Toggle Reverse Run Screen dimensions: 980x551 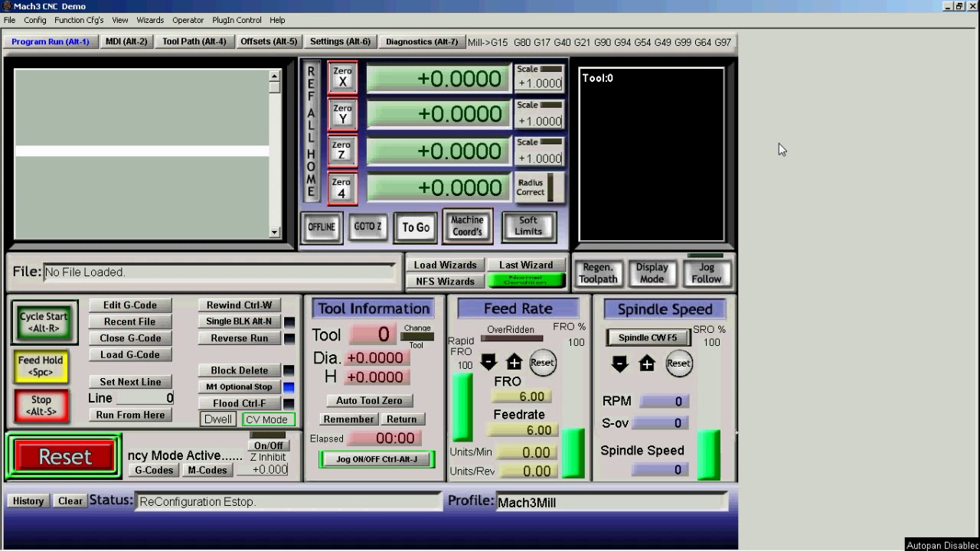(239, 338)
